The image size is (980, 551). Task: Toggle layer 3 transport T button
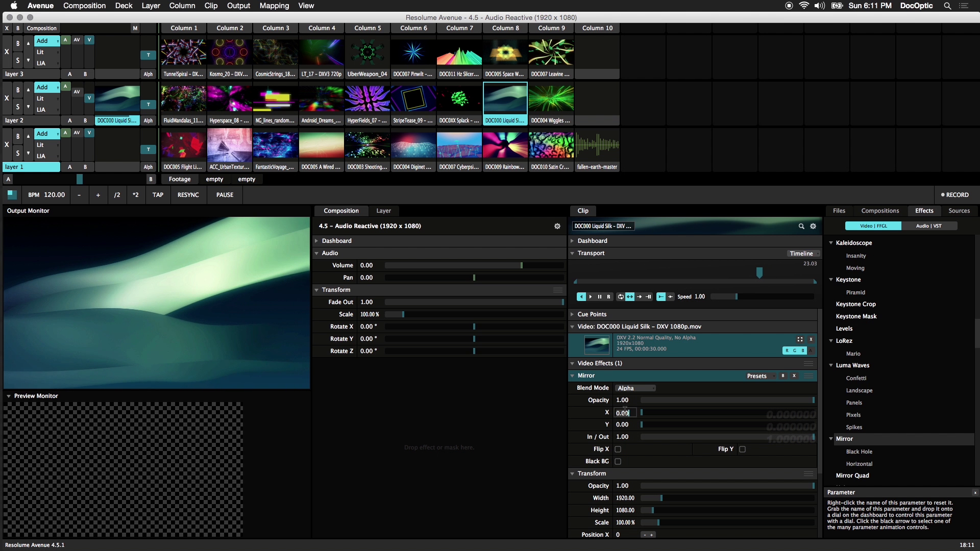149,55
